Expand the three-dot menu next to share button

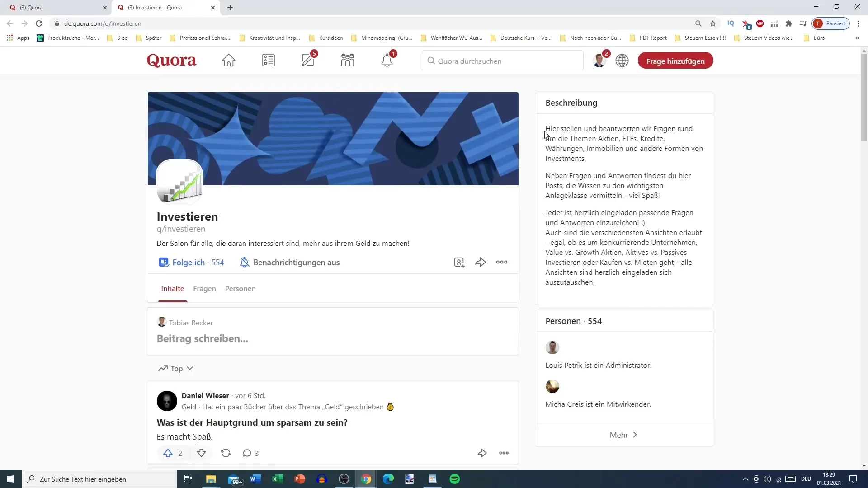[x=502, y=262]
